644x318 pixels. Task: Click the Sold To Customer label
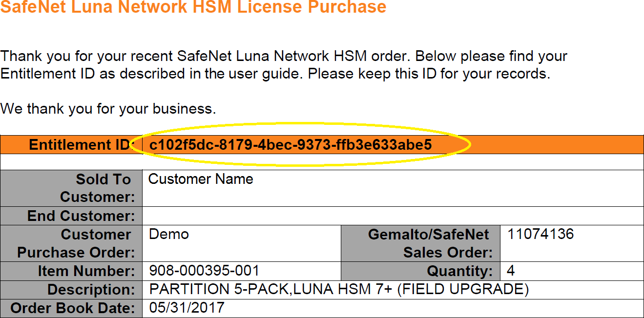coord(96,188)
